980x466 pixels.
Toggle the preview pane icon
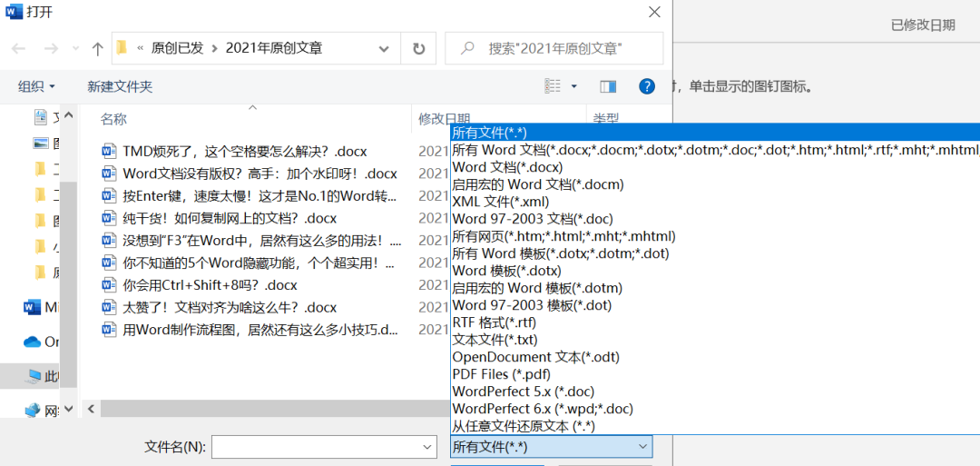click(x=608, y=86)
